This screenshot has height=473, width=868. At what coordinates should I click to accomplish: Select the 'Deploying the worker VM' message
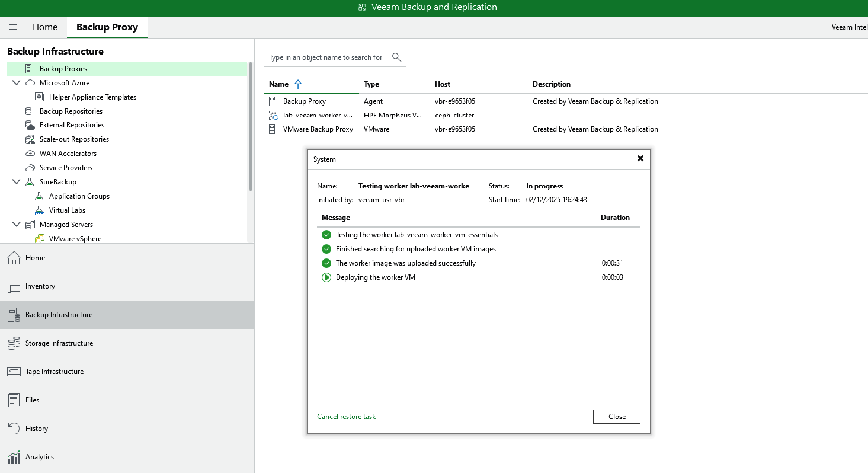pos(376,277)
